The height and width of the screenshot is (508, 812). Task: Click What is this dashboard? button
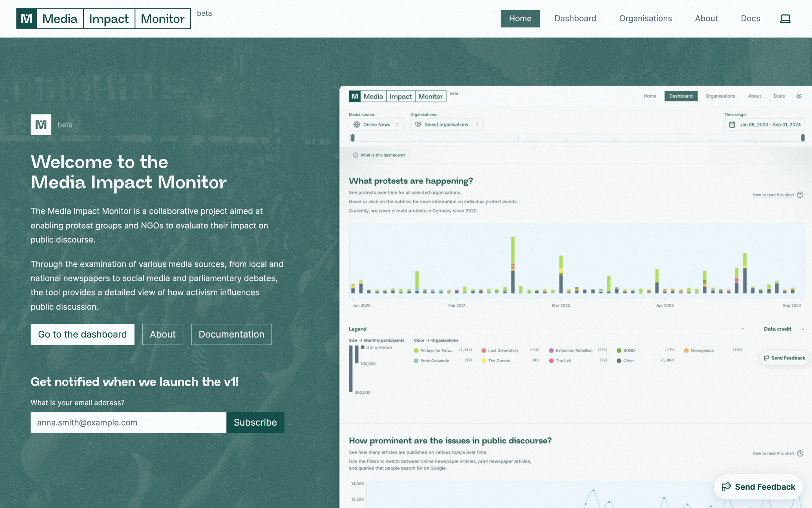379,155
